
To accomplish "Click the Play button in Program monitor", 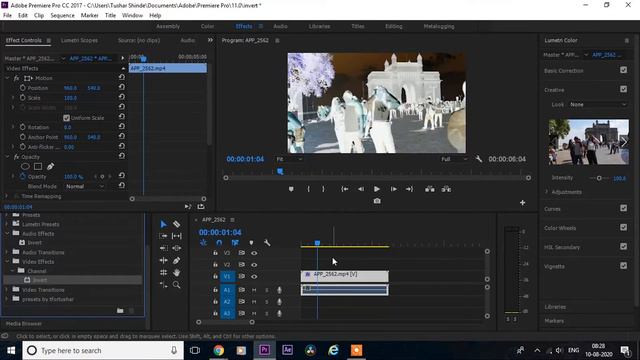I will coord(377,189).
